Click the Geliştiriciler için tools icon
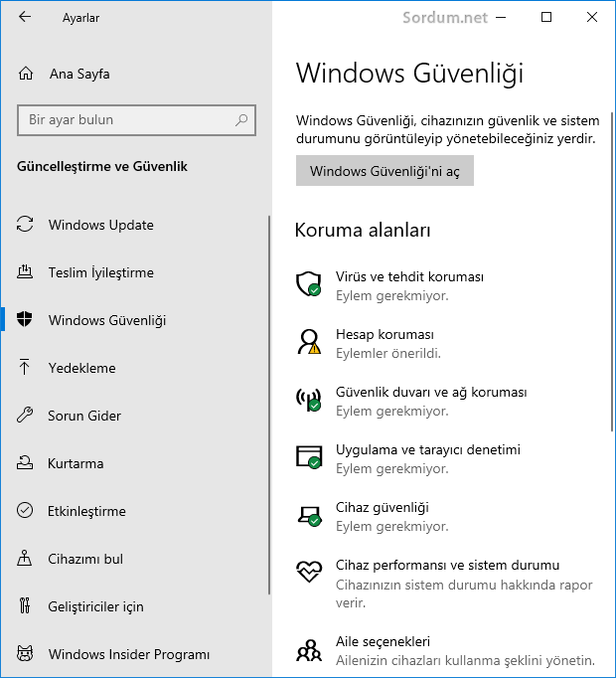The width and height of the screenshot is (616, 678). pos(25,605)
